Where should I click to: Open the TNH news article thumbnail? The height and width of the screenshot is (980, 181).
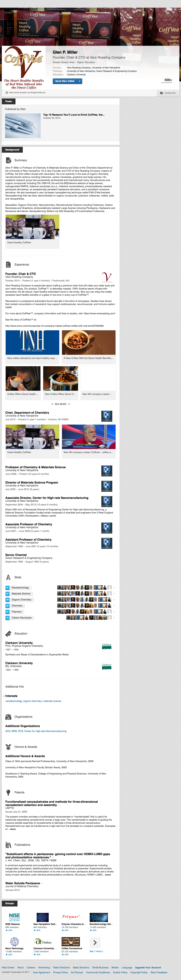tap(32, 342)
